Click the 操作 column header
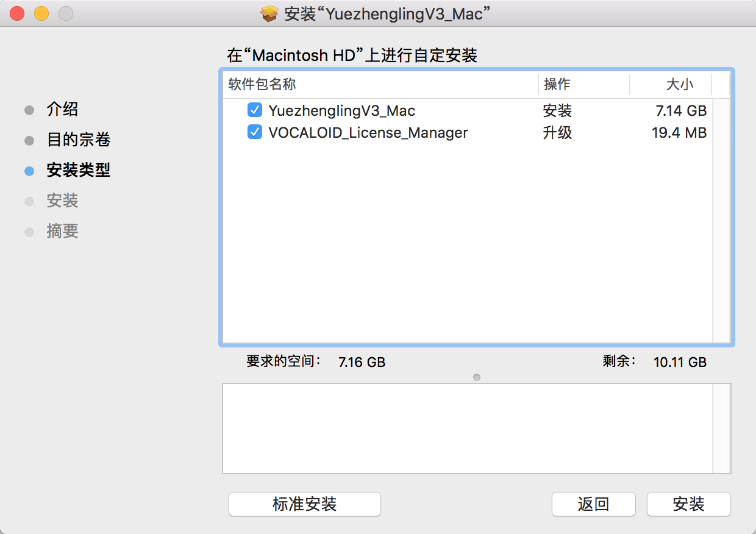756x534 pixels. tap(583, 84)
